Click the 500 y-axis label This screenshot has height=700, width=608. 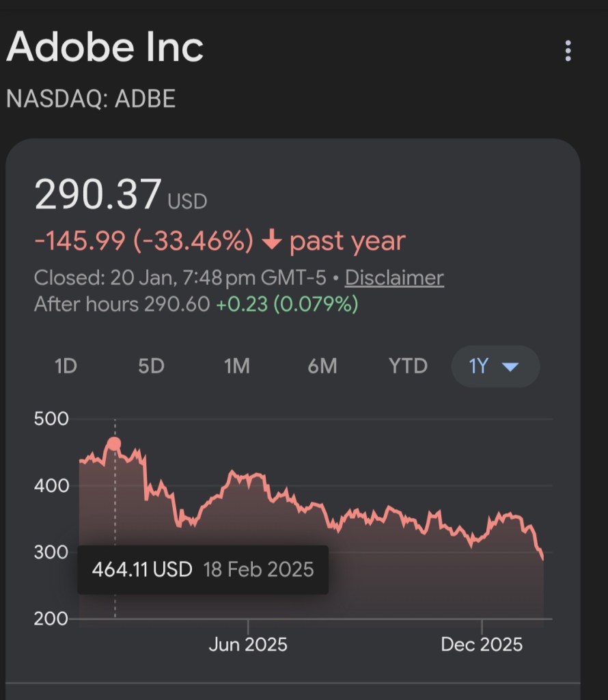(51, 419)
